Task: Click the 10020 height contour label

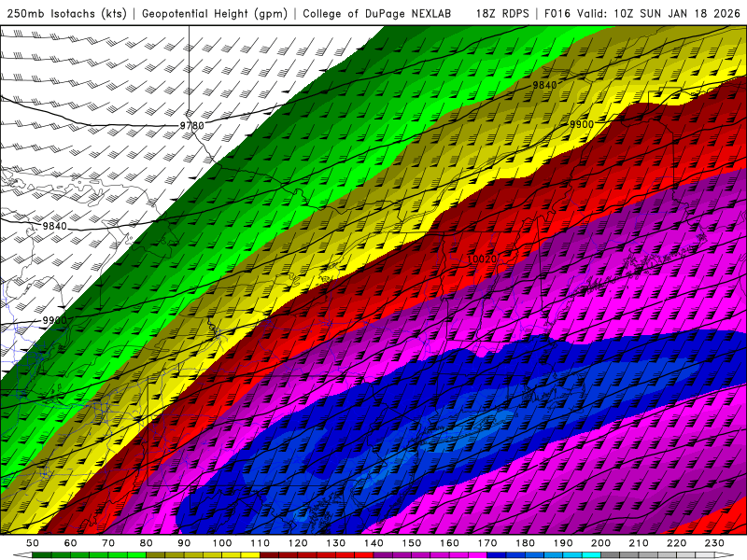Action: tap(482, 259)
